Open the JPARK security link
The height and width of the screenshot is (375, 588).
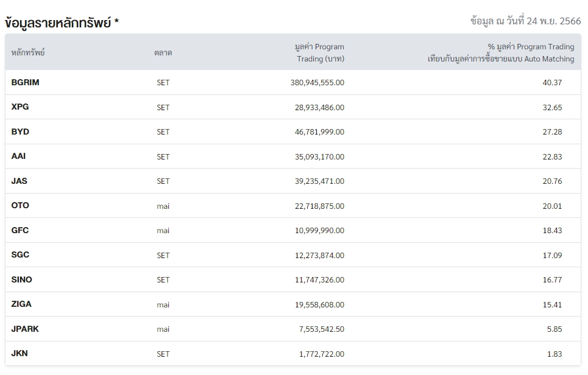pyautogui.click(x=25, y=329)
